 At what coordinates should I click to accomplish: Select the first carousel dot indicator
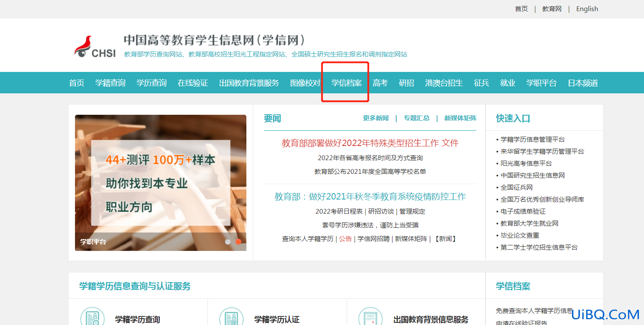click(x=228, y=242)
